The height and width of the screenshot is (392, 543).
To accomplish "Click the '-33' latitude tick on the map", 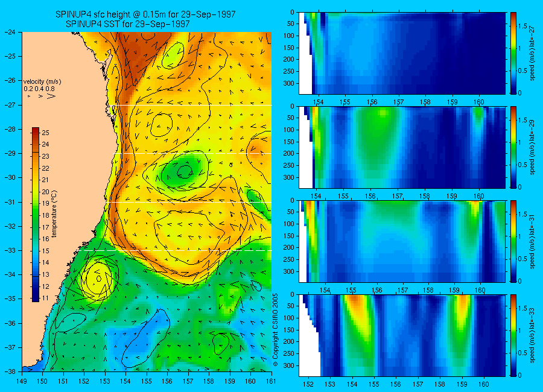I will tap(10, 250).
